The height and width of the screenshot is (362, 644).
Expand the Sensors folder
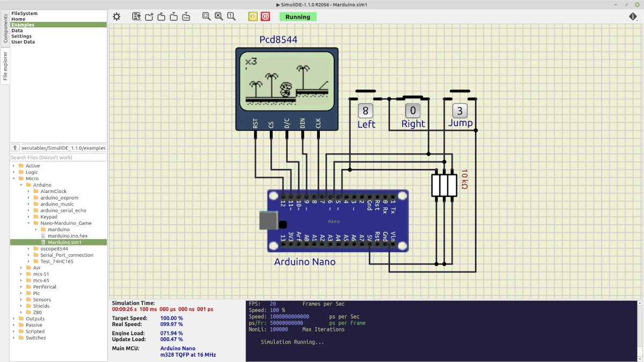click(x=21, y=300)
